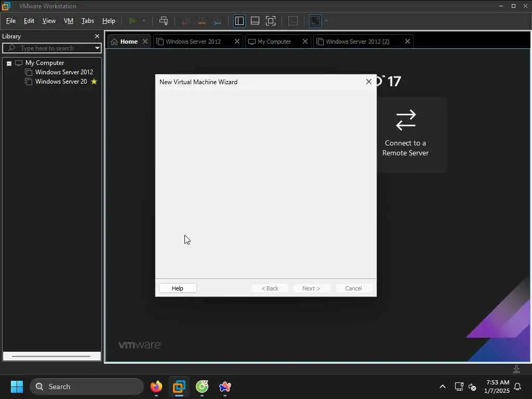Click the green circular taskbar app icon
532x399 pixels.
click(202, 387)
